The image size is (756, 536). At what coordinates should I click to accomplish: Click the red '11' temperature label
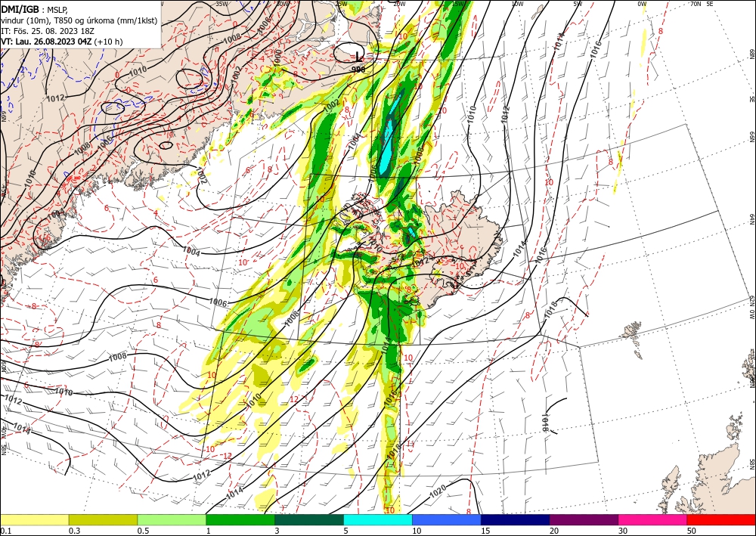click(411, 444)
